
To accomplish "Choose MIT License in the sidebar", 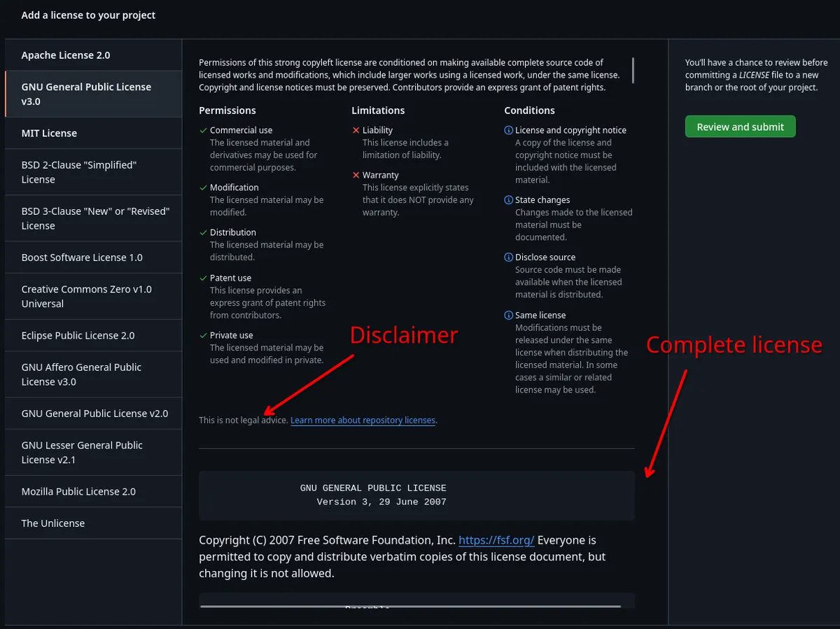I will point(49,133).
